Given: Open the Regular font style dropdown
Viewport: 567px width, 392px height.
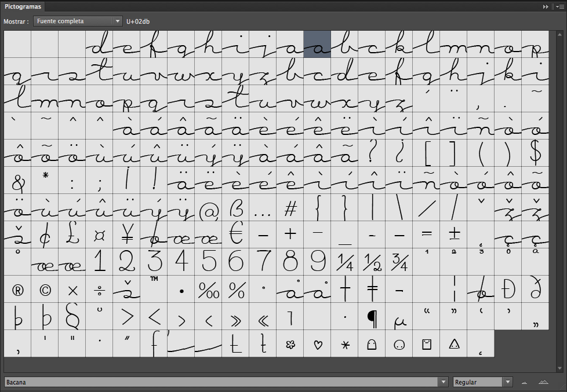Looking at the screenshot, I should tap(482, 382).
